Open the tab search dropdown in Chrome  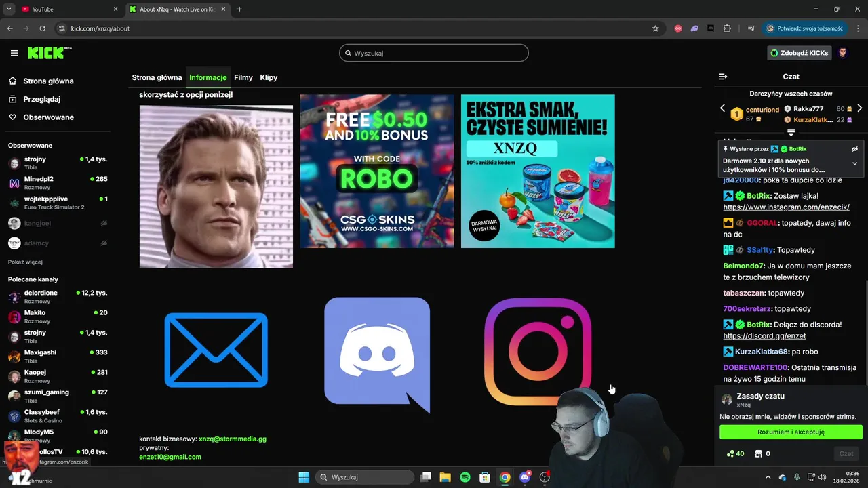point(9,9)
